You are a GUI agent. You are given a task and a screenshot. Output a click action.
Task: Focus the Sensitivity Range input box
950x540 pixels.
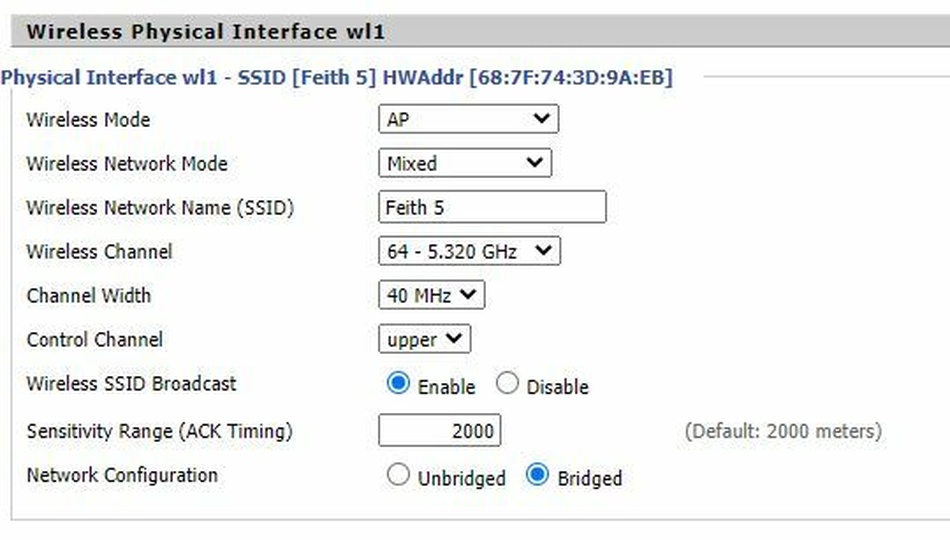(x=439, y=431)
